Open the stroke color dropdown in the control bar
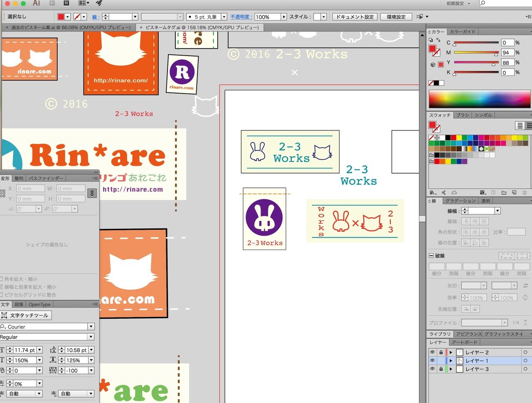 coord(84,17)
